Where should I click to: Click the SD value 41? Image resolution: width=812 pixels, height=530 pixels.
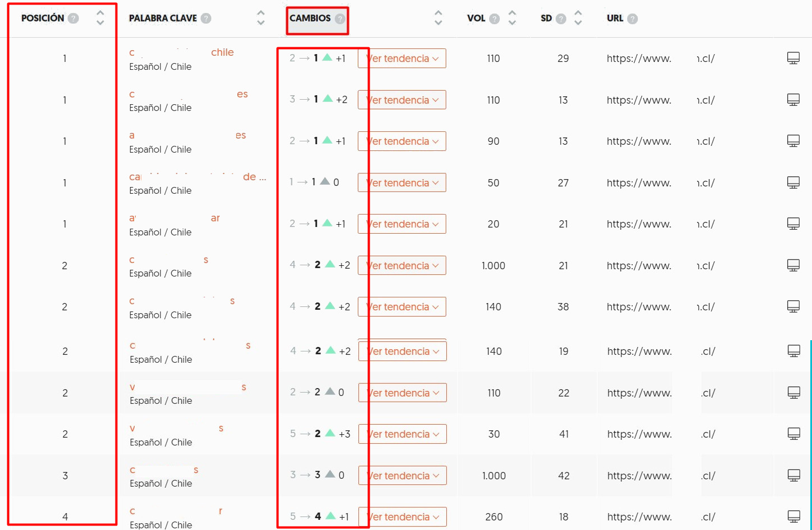[x=564, y=434]
